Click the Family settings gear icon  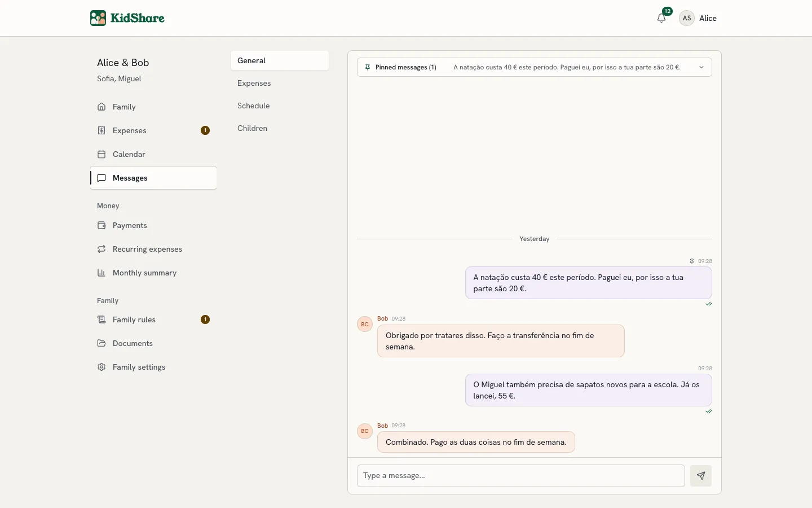tap(101, 367)
